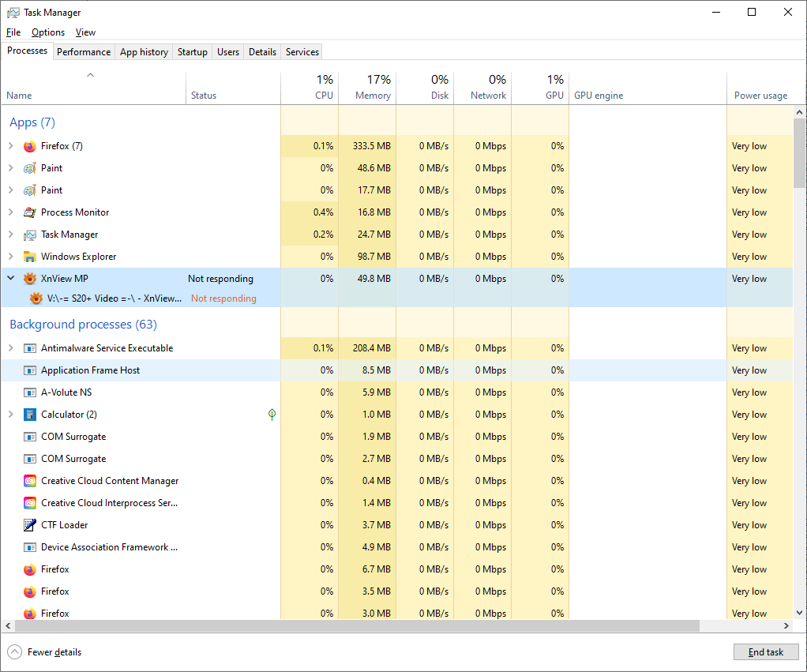Click the XnView MP app icon

[x=30, y=279]
